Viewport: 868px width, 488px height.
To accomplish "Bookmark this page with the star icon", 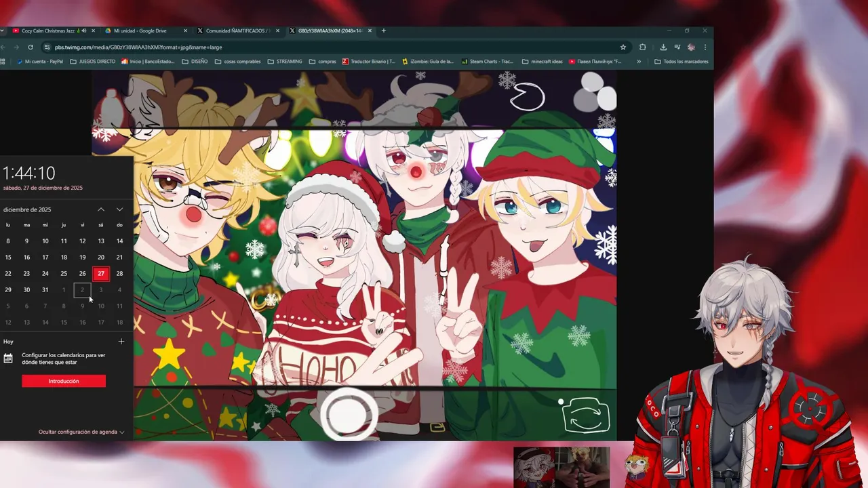I will point(623,47).
